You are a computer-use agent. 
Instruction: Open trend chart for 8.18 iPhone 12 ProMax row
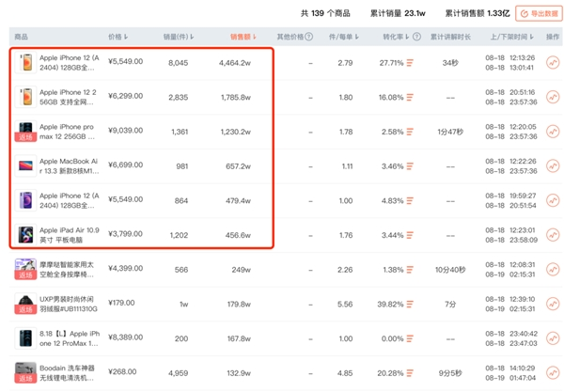[553, 338]
